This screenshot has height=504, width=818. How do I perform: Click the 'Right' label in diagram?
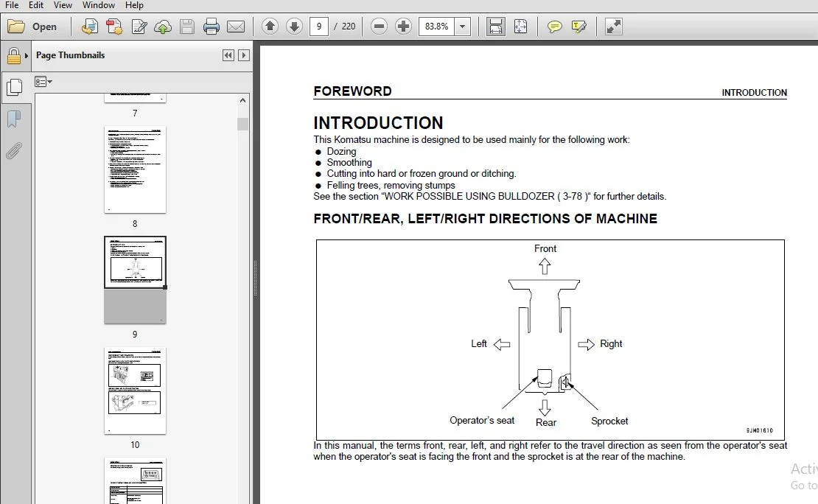(x=611, y=344)
